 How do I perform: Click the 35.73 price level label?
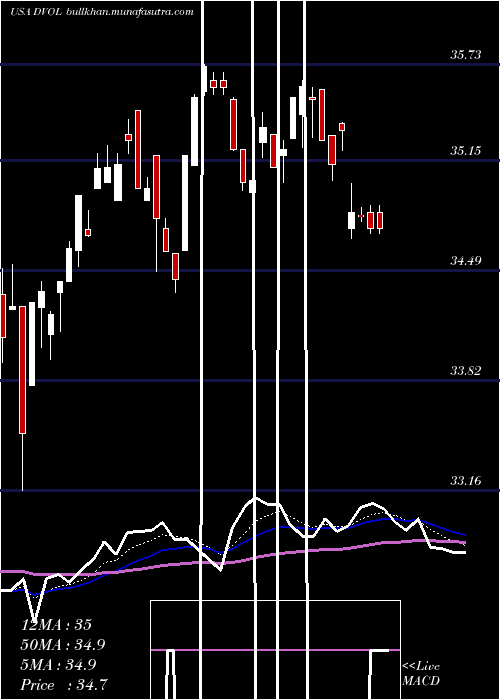pyautogui.click(x=466, y=55)
